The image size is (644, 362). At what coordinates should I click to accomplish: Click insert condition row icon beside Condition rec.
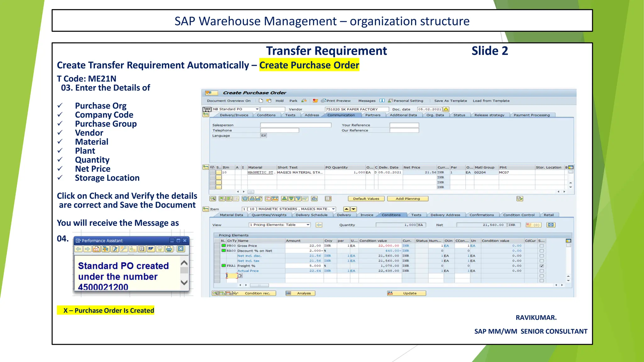point(222,293)
